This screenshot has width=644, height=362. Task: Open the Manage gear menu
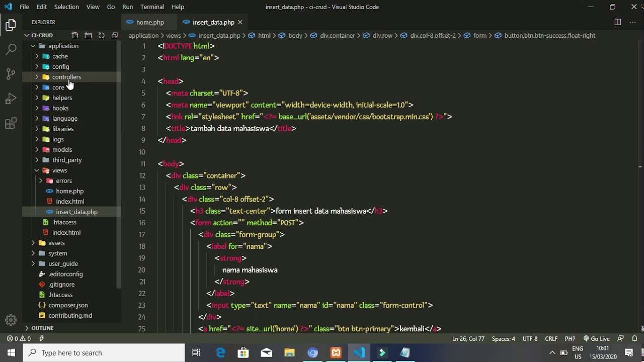click(11, 320)
